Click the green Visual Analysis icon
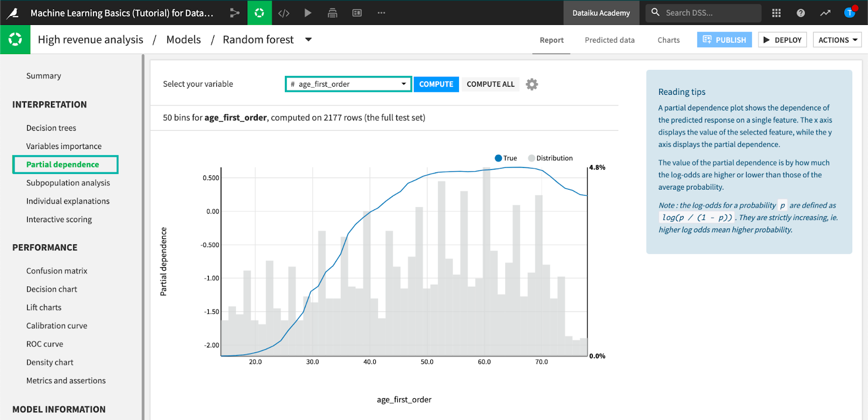868x420 pixels. pyautogui.click(x=259, y=12)
